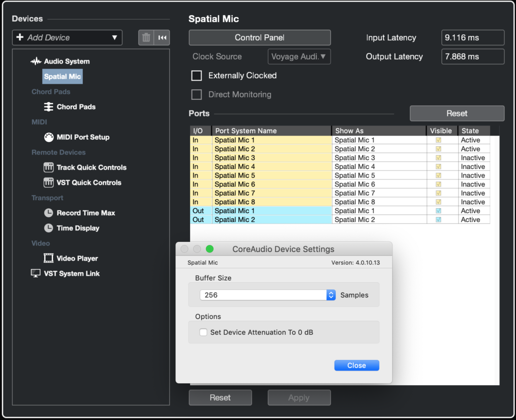Toggle the Direct Monitoring checkbox
Screen dimensions: 516x420
197,95
